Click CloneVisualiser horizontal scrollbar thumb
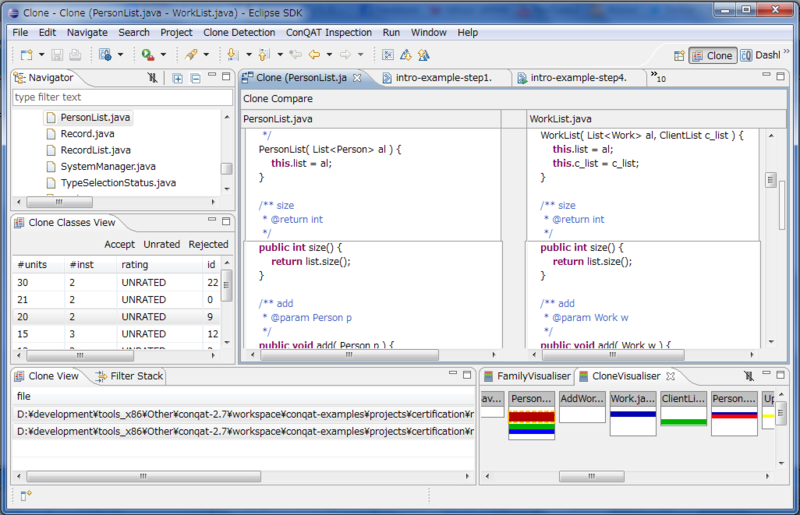 591,476
